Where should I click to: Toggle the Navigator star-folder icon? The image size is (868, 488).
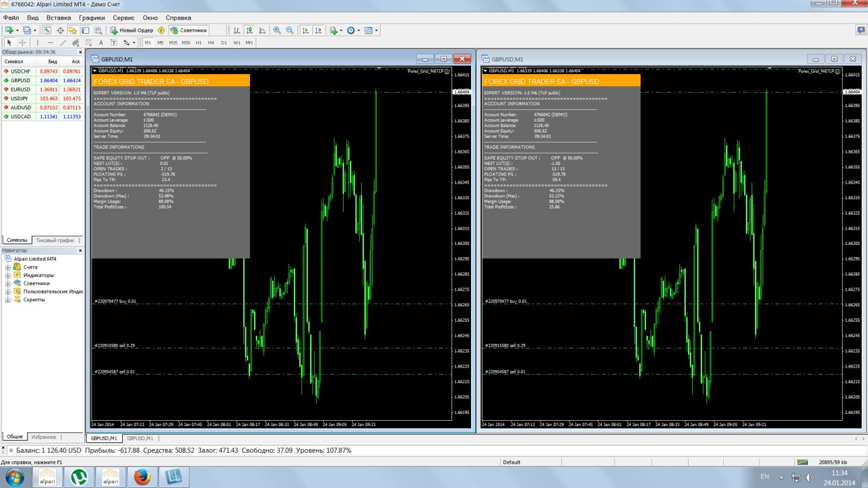pos(73,30)
